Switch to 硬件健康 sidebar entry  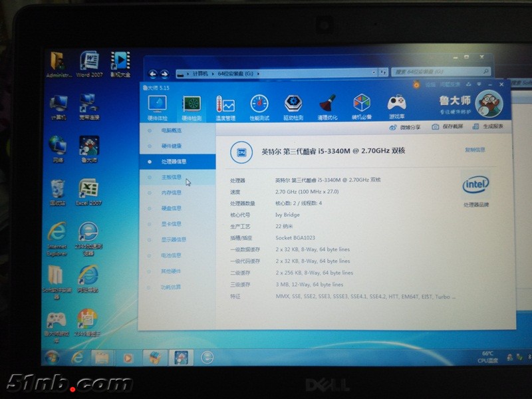point(170,146)
